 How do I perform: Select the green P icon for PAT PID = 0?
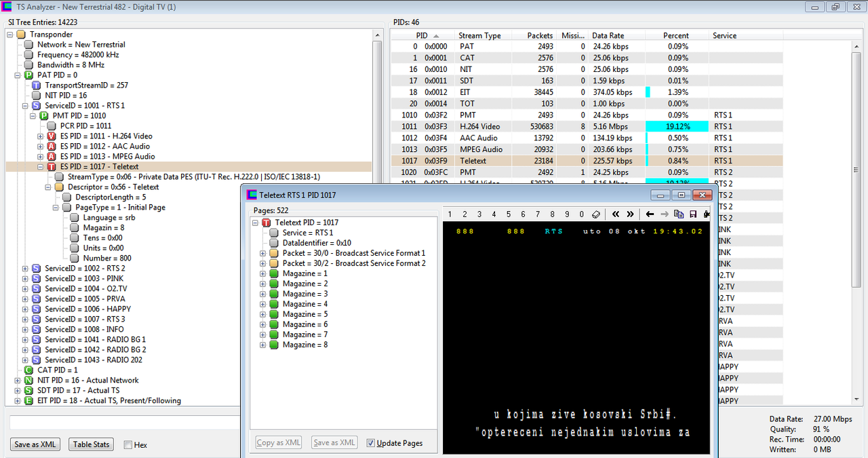point(28,75)
